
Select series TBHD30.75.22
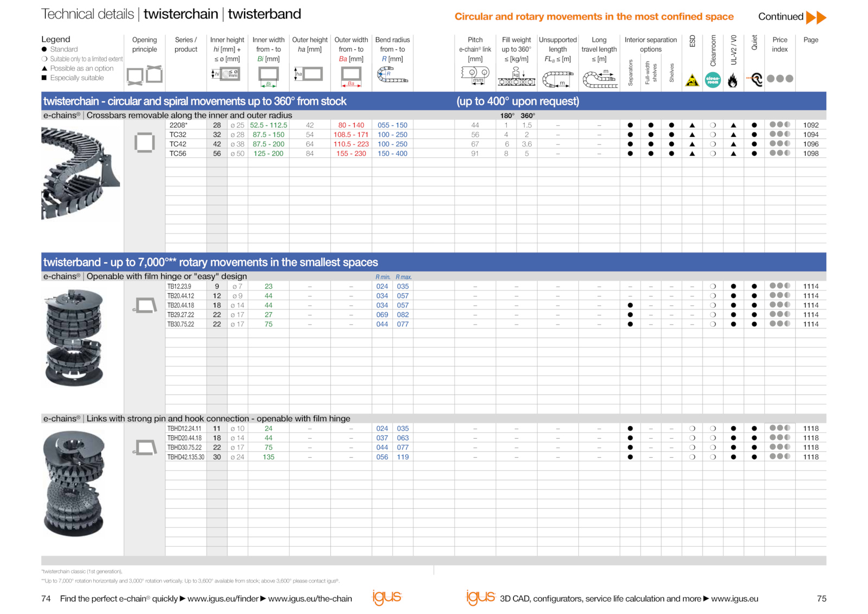pos(184,448)
